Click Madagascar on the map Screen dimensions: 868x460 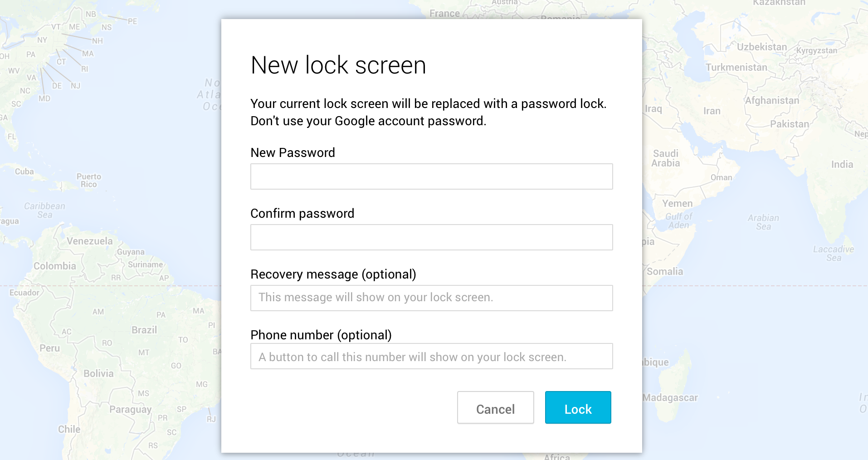click(669, 397)
